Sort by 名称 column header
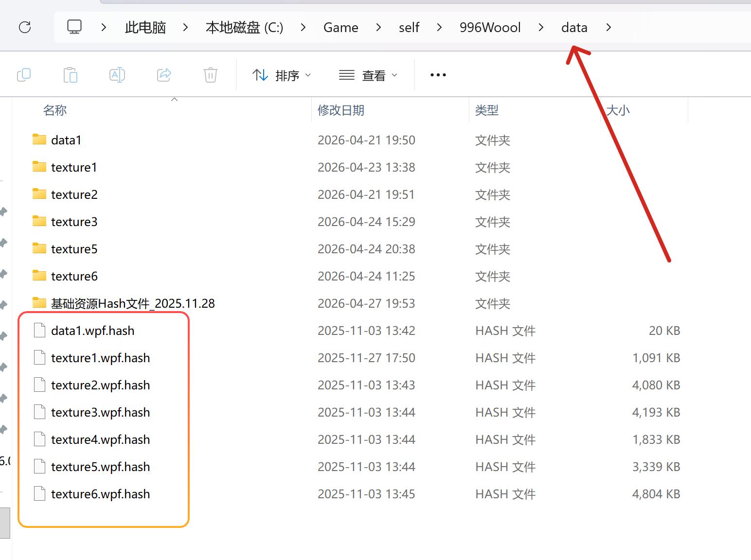The image size is (751, 560). coord(55,110)
